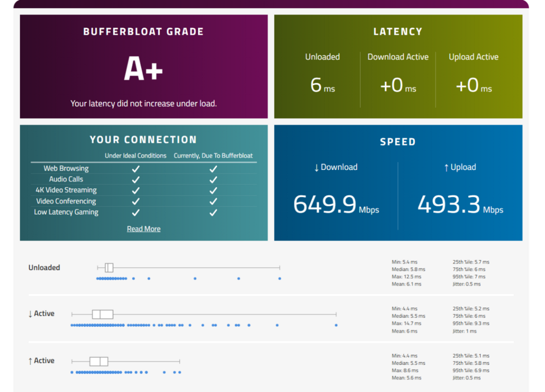Click the Low Latency Gaming row label

66,212
